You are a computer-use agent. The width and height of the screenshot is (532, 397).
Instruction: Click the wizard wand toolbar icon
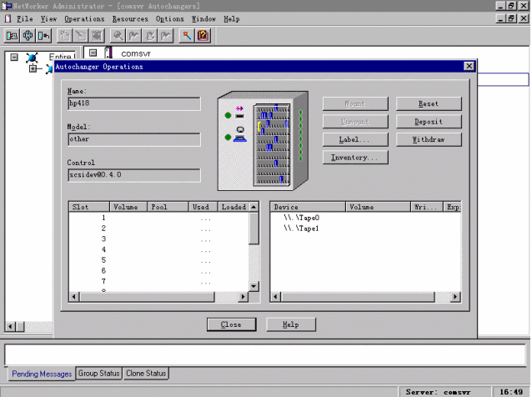(x=187, y=36)
